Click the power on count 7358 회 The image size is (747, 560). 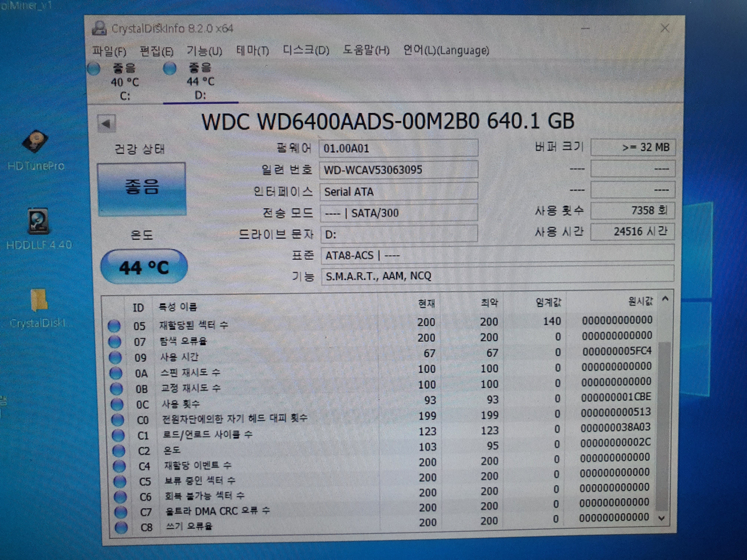633,211
